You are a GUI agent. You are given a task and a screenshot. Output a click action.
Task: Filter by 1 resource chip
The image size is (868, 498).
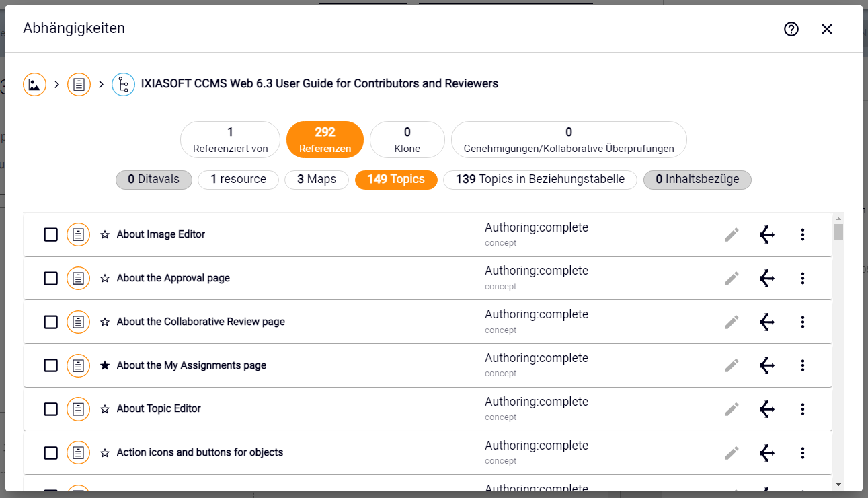238,180
